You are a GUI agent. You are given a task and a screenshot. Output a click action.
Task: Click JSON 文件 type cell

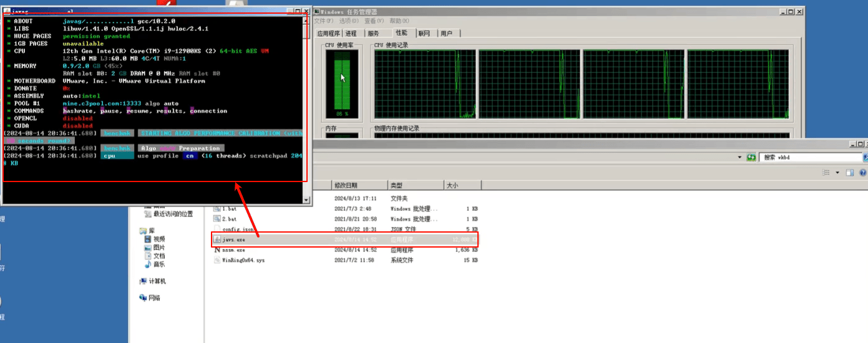tap(402, 229)
